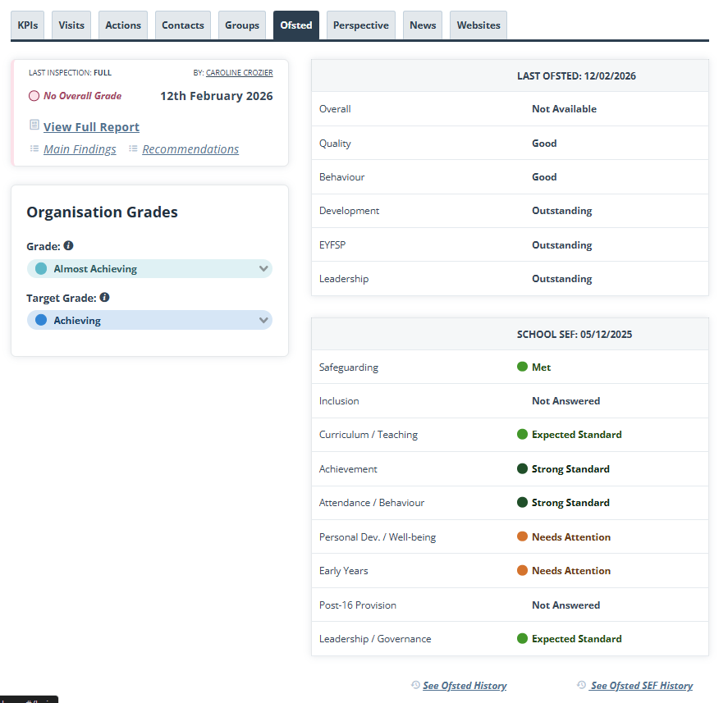The image size is (728, 703).
Task: Open the Perspective tab
Action: (x=361, y=25)
